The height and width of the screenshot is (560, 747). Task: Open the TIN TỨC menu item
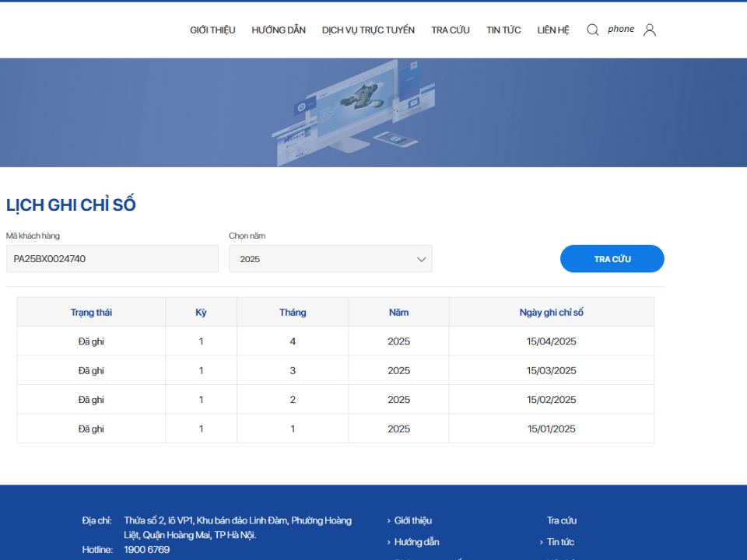(503, 30)
